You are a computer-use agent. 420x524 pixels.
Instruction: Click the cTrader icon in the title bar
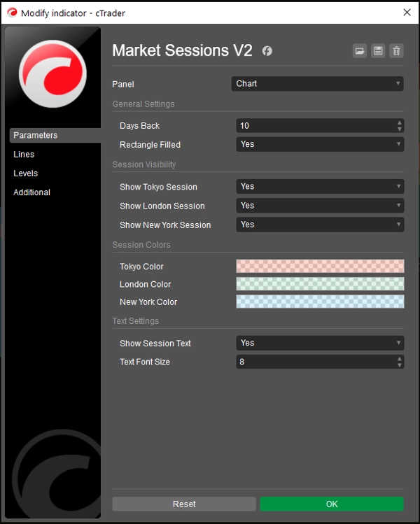tap(11, 13)
